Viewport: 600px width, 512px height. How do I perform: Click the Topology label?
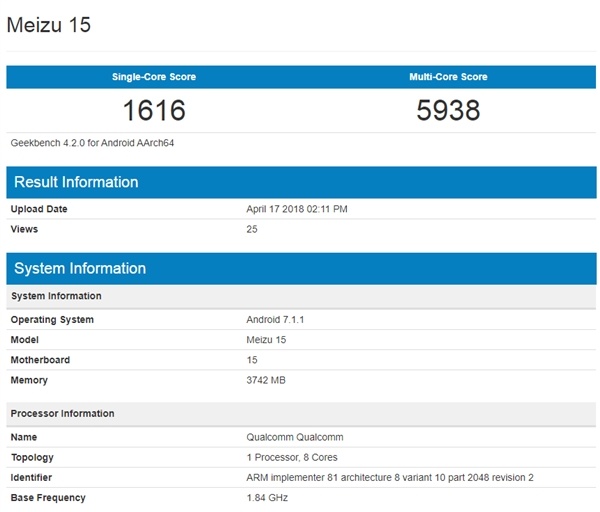pos(32,458)
